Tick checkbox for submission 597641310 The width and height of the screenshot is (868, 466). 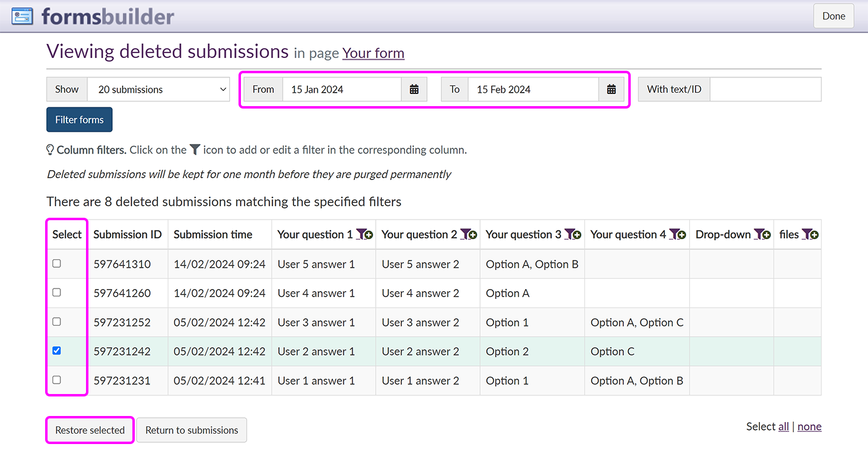[x=57, y=263]
